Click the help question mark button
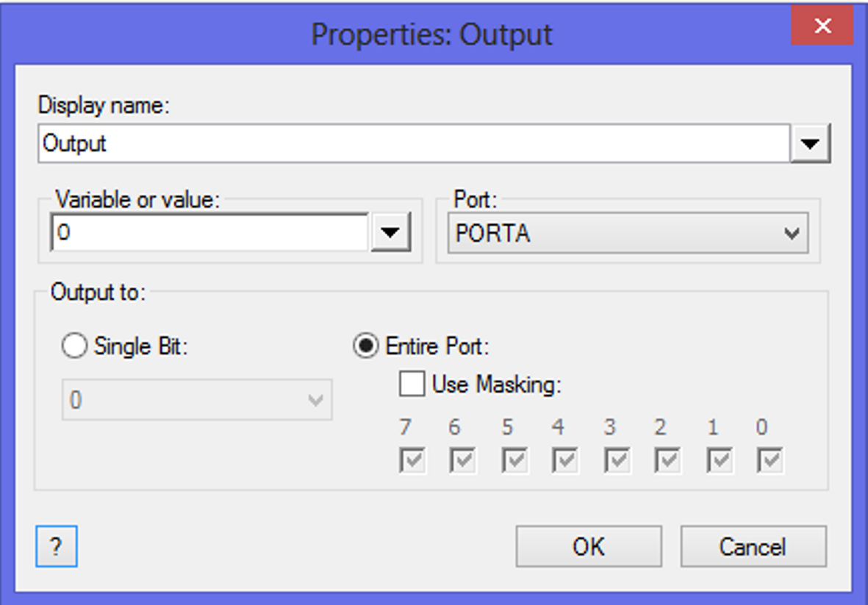The image size is (868, 605). point(56,547)
